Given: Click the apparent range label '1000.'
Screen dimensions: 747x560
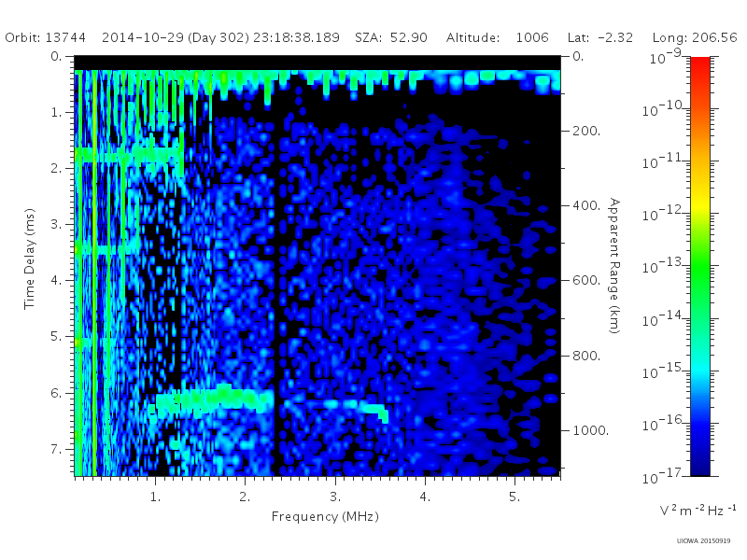Looking at the screenshot, I should [591, 430].
